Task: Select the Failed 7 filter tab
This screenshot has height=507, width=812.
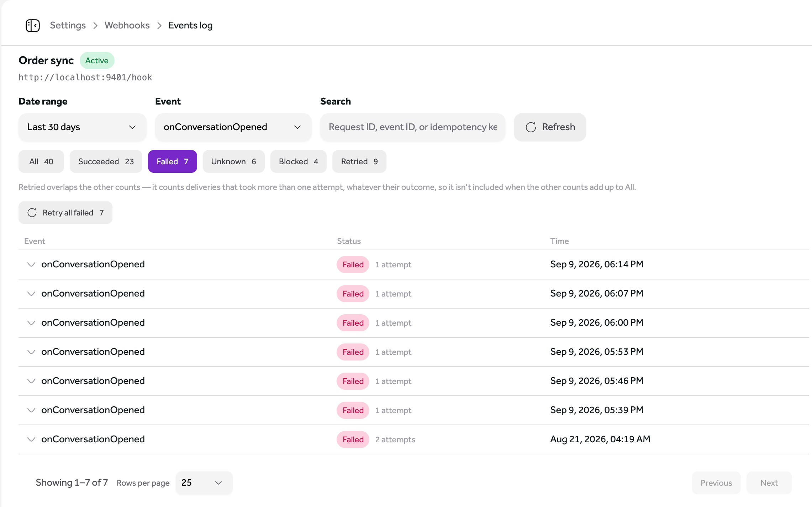Action: (x=173, y=161)
